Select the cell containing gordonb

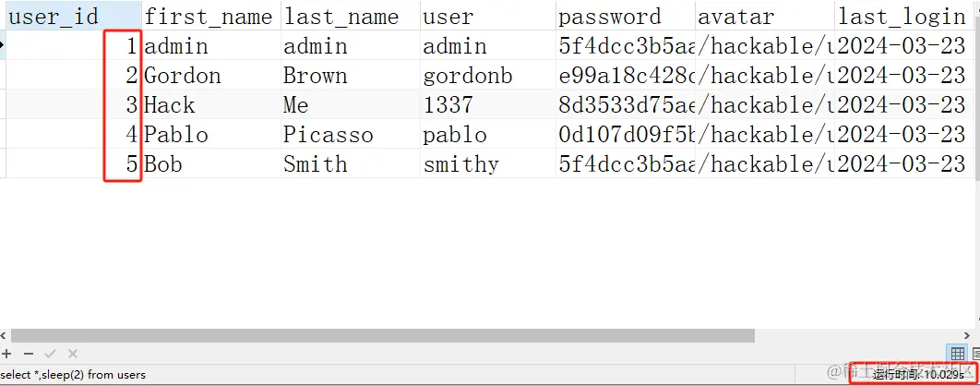coord(467,76)
